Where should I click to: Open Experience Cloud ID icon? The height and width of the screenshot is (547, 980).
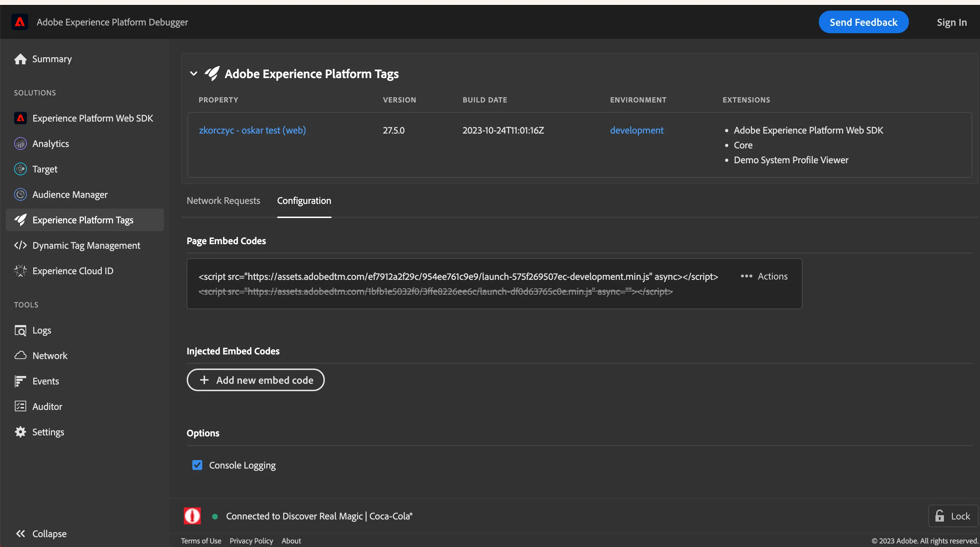click(21, 271)
